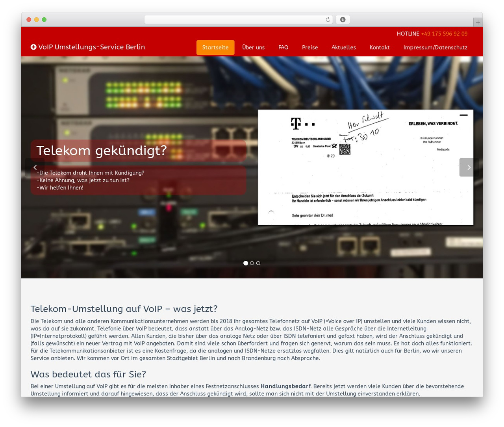
Task: Click the yellow minimize window dot
Action: (36, 20)
